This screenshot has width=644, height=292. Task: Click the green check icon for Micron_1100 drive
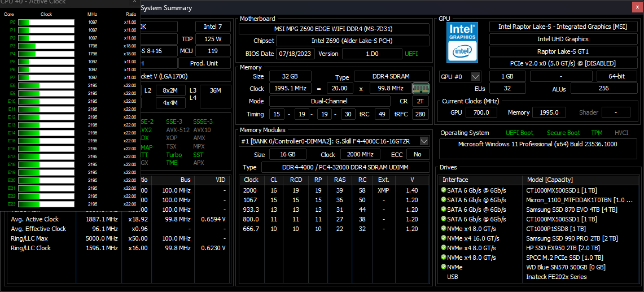click(x=444, y=200)
